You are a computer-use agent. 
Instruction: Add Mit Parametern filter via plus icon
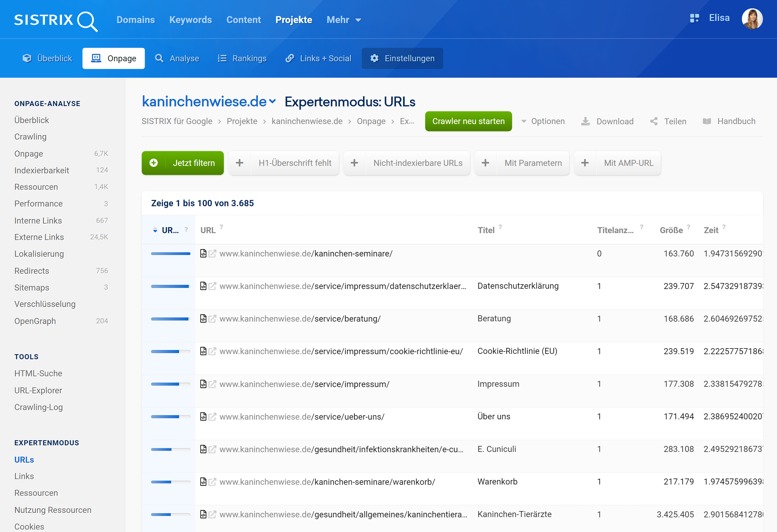click(x=485, y=163)
